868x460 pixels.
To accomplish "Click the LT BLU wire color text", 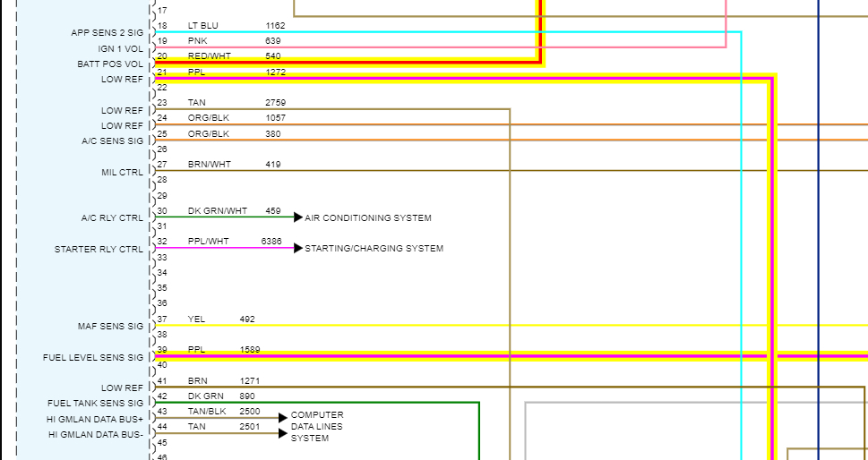I will coord(203,25).
